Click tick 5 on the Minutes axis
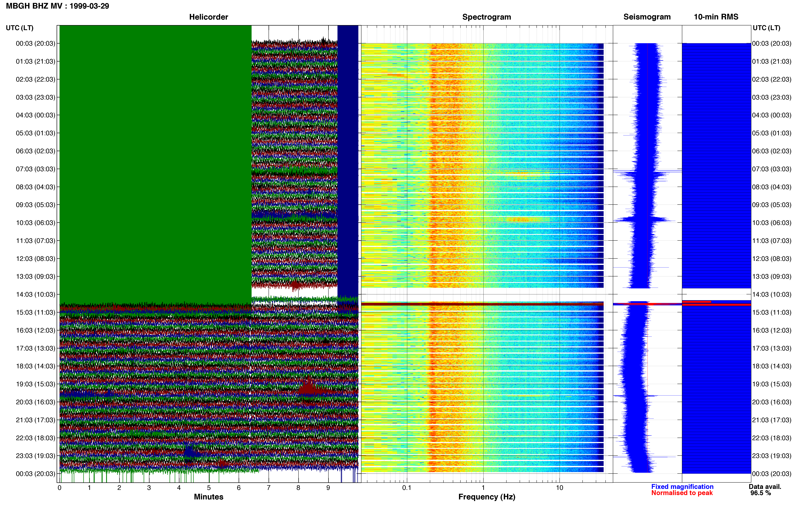812x508 pixels. pos(209,488)
